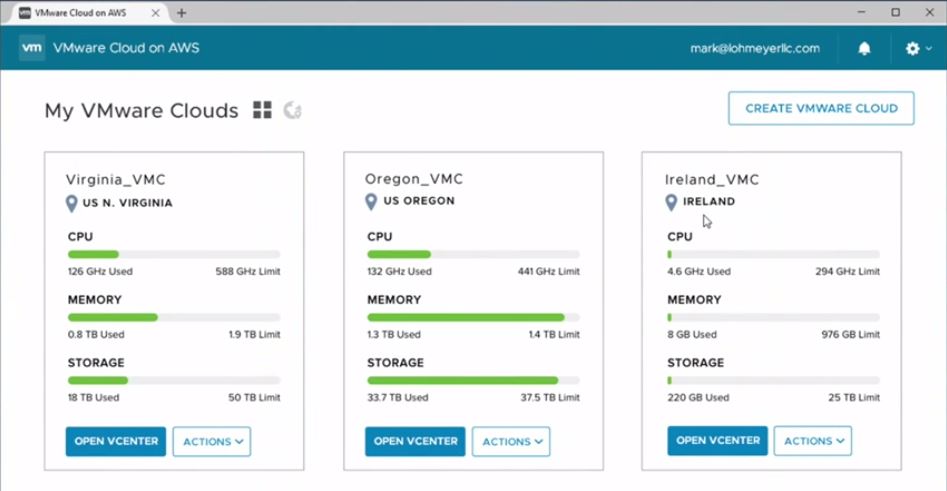Click the 50 TB Limit value

coord(254,397)
